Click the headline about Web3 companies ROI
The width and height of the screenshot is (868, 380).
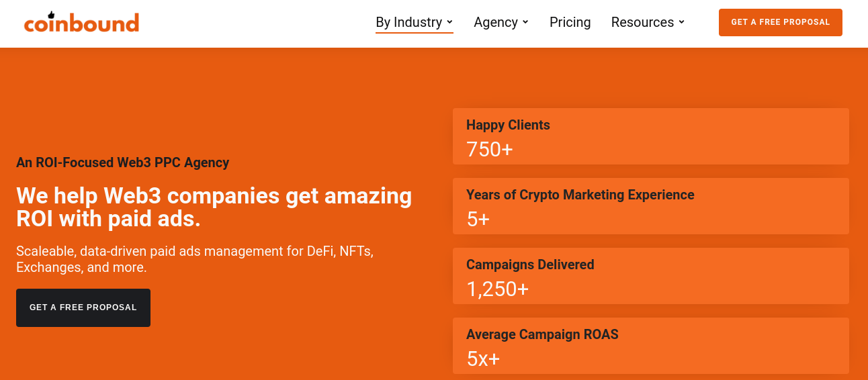click(214, 207)
